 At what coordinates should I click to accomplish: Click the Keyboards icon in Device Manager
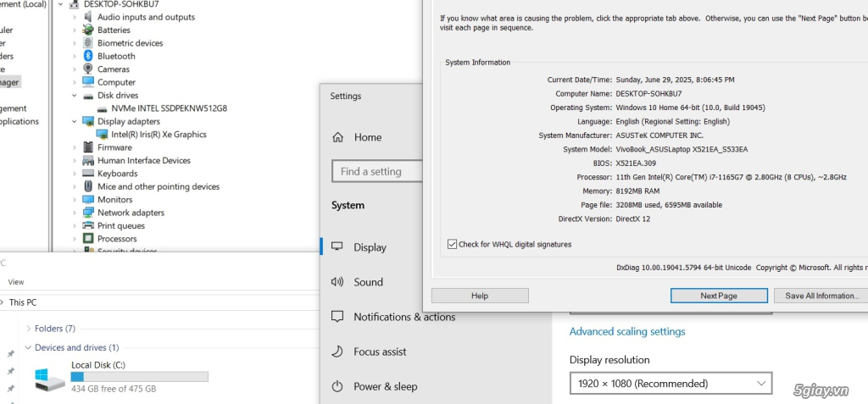click(x=88, y=174)
